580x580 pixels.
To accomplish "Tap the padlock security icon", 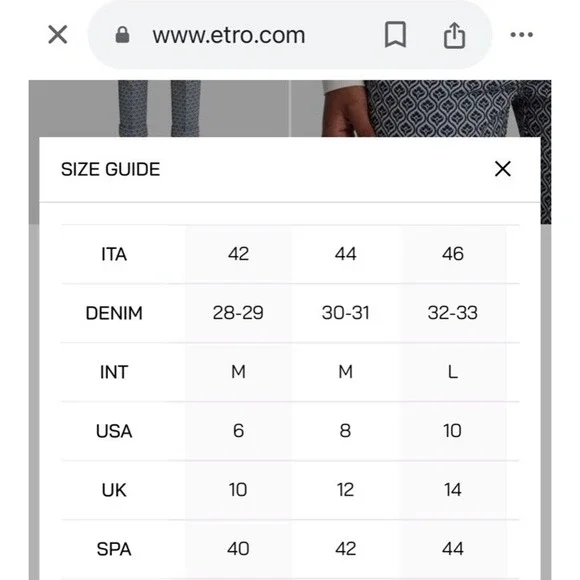I will 122,35.
